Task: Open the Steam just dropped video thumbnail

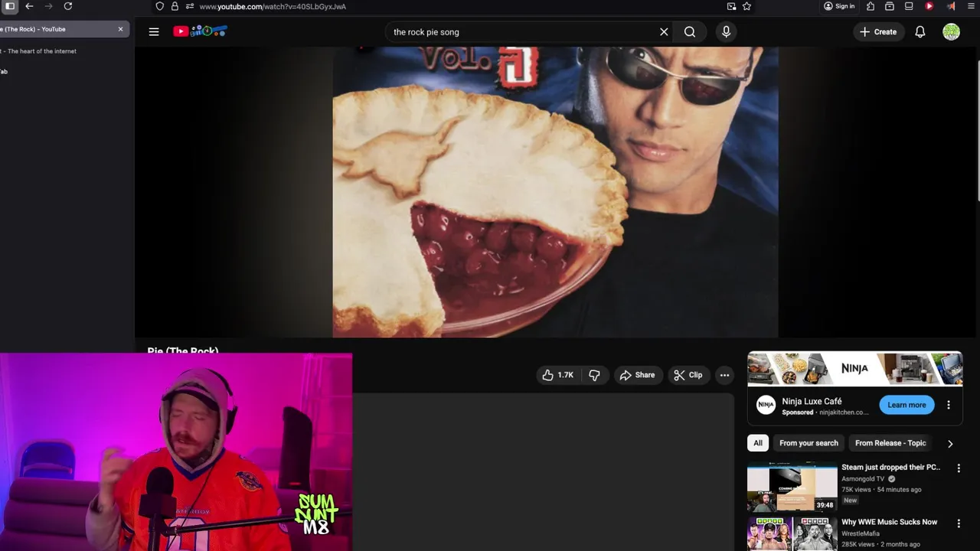Action: point(792,487)
